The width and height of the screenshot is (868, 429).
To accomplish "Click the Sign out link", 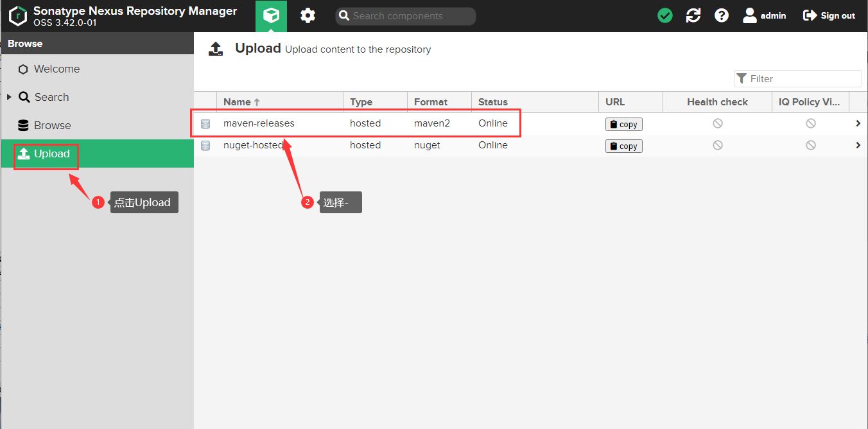I will pos(829,15).
